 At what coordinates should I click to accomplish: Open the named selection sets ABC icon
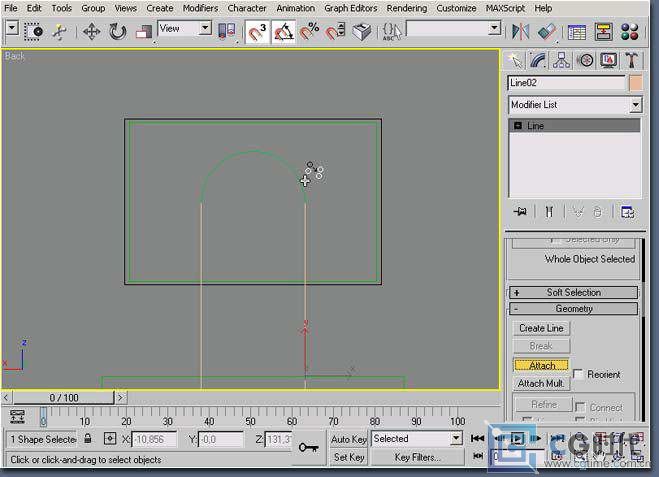pos(392,32)
